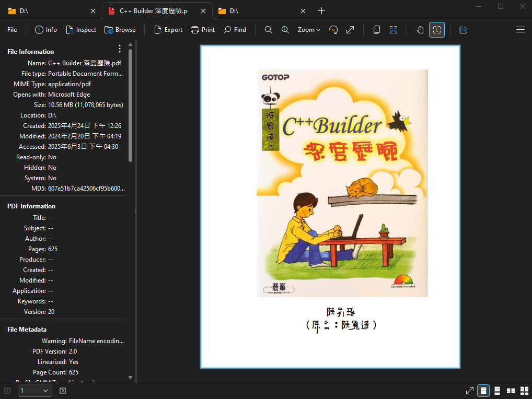Click the MD5 hash value
532x399 pixels.
coord(86,189)
